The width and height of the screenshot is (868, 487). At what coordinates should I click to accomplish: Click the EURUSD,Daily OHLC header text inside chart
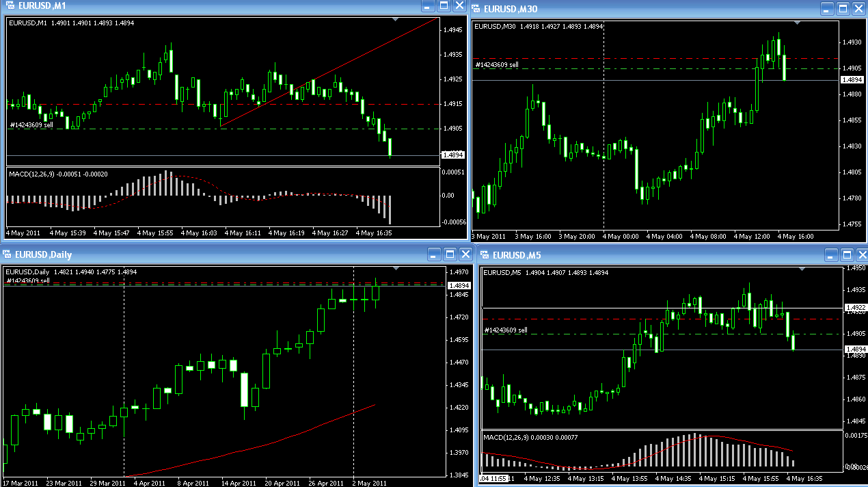click(x=71, y=272)
